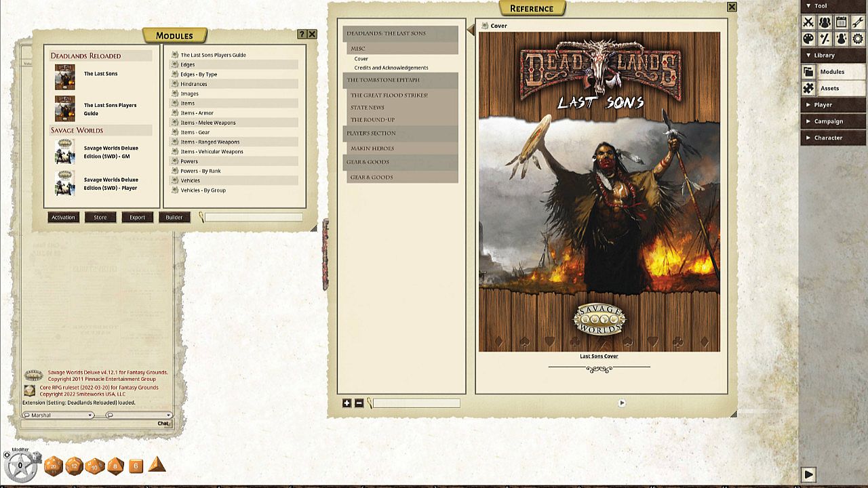Click the Cover page icon in Reference
This screenshot has width=868, height=488.
point(485,26)
